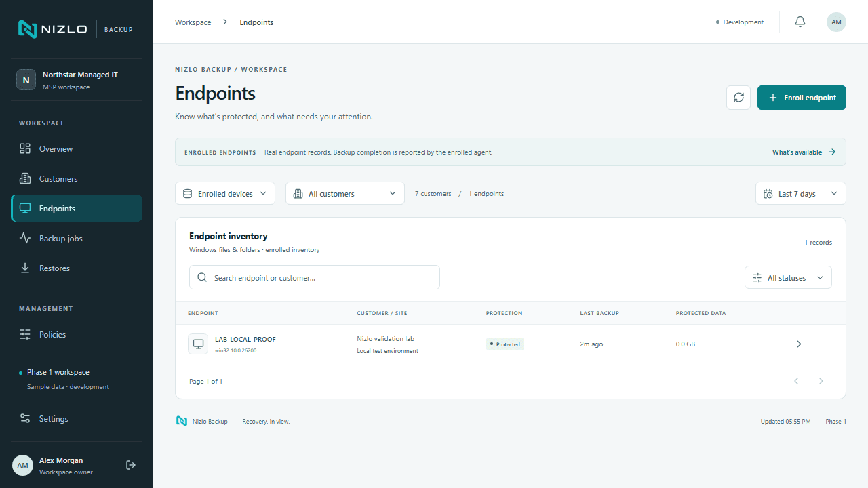Open Settings in the sidebar
The width and height of the screenshot is (868, 488).
[77, 418]
